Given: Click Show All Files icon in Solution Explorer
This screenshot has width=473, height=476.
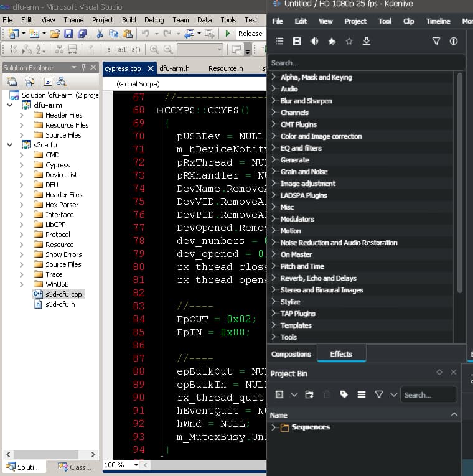Looking at the screenshot, I should (x=30, y=82).
